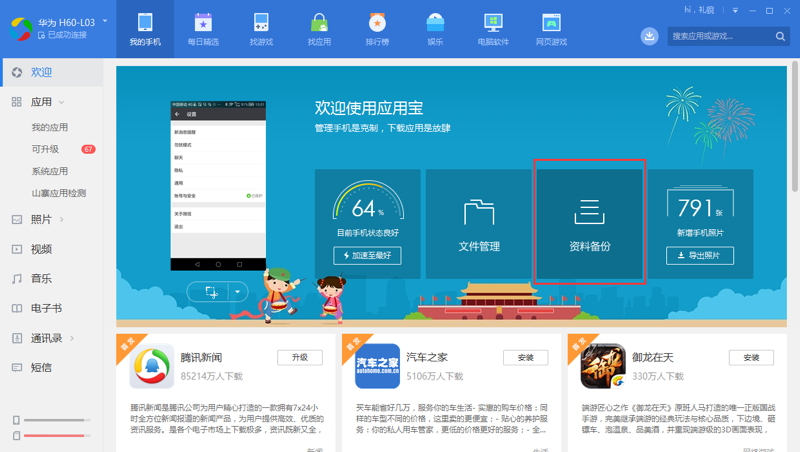Screen dimensions: 800x452
Task: Open 电脑软件 tab
Action: [x=493, y=29]
